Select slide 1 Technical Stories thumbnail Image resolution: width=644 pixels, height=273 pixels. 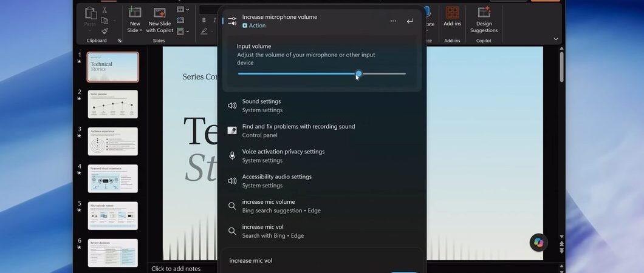pyautogui.click(x=112, y=67)
